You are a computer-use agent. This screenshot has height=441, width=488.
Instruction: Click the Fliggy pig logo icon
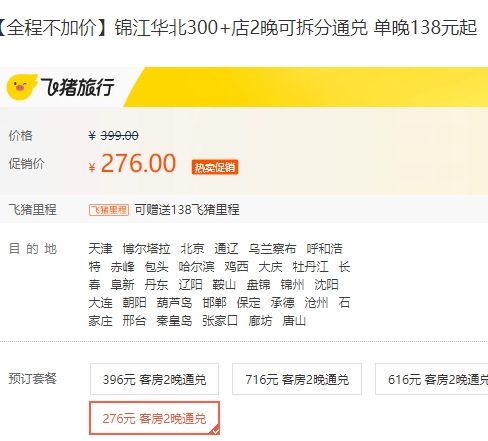[21, 87]
